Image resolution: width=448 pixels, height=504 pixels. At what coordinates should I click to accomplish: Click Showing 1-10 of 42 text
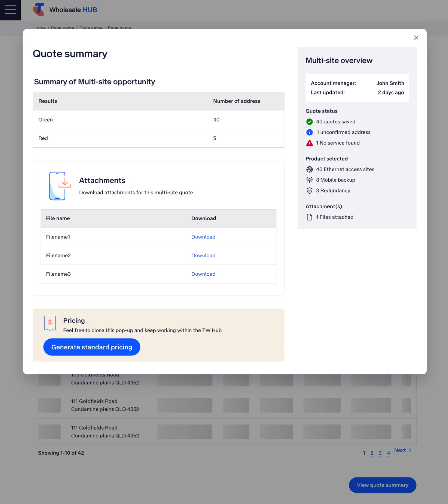tap(61, 453)
